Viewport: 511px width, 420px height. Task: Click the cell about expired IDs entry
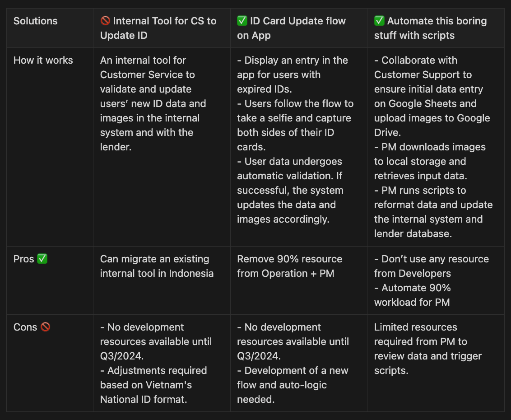pos(299,147)
